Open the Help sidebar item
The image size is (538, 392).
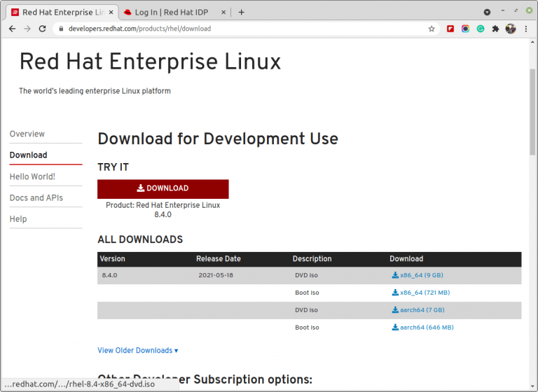(18, 219)
